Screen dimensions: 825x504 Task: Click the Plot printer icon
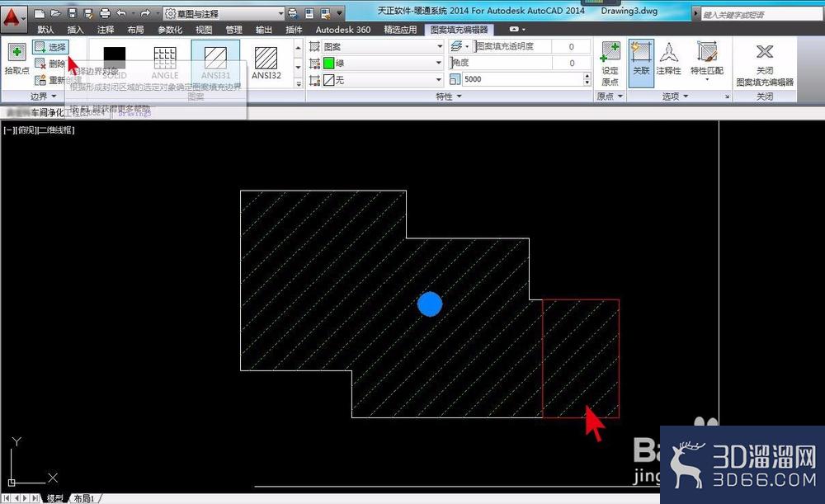click(x=106, y=13)
